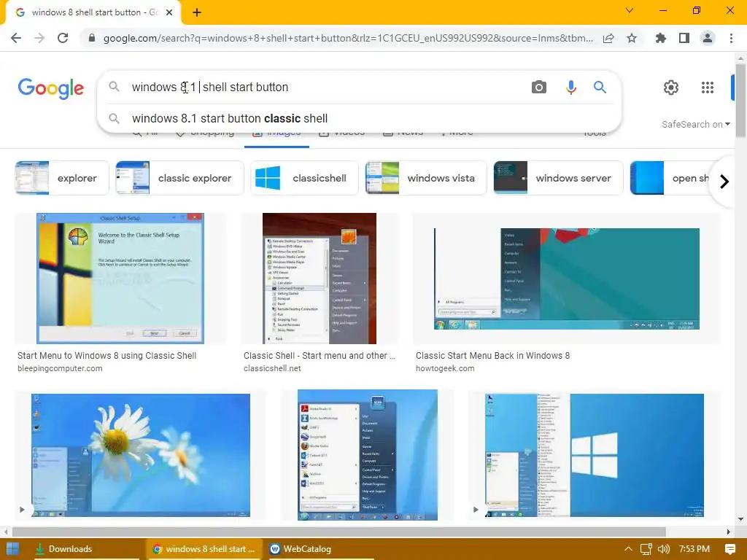The image size is (747, 560).
Task: Start voice search with microphone icon
Action: point(570,87)
